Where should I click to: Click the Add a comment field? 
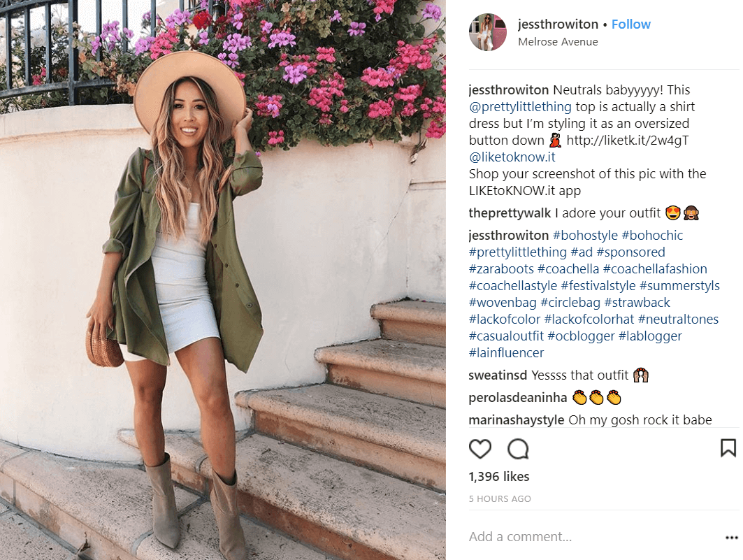point(595,537)
